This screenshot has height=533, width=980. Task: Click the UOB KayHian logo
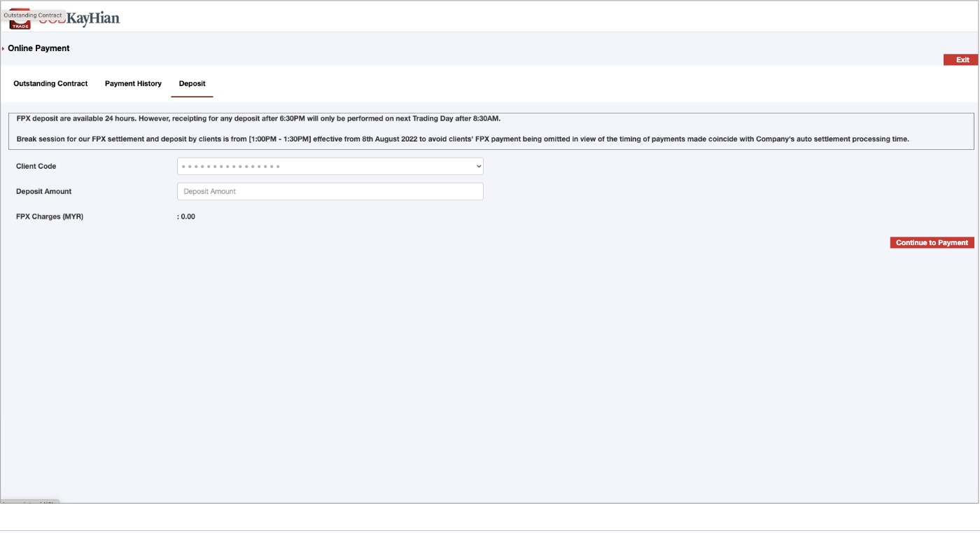click(x=64, y=19)
